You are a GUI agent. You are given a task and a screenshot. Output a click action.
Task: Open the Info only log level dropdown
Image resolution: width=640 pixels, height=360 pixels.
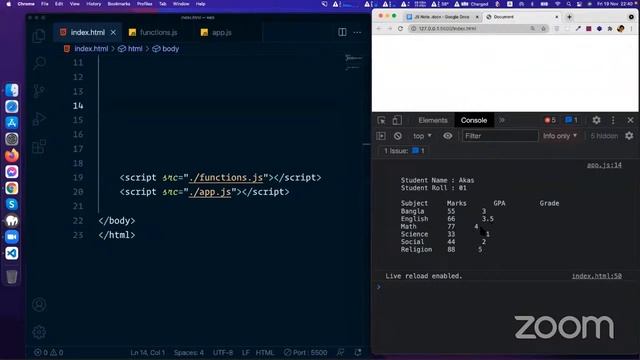[x=560, y=136]
